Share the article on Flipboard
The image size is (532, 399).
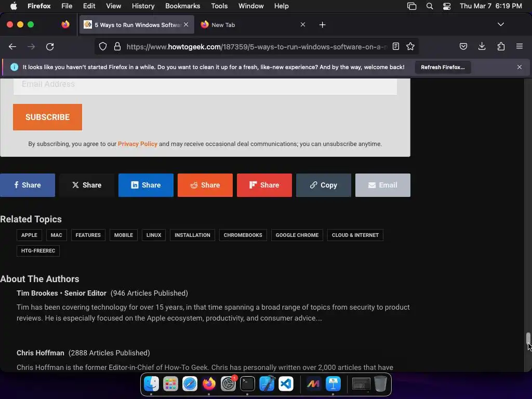point(264,185)
